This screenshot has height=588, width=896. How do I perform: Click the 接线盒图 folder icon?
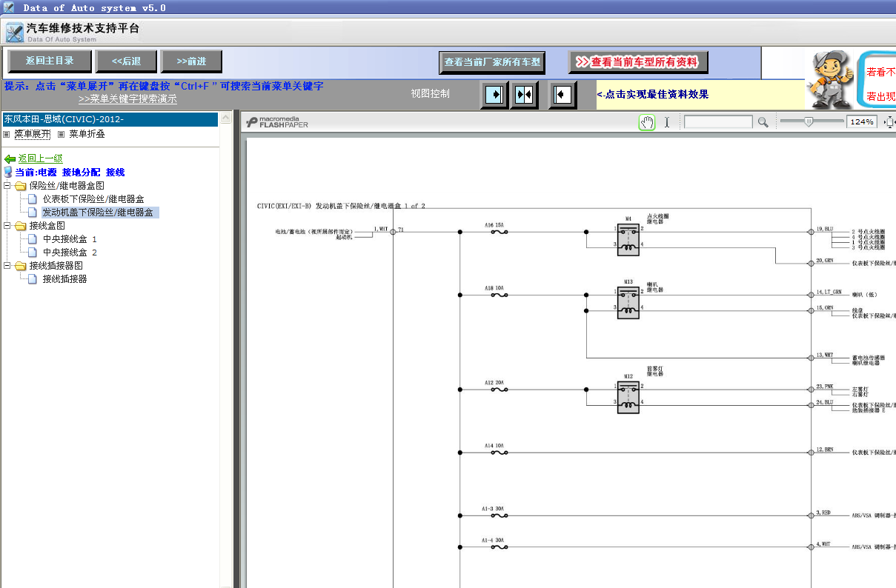click(x=21, y=226)
